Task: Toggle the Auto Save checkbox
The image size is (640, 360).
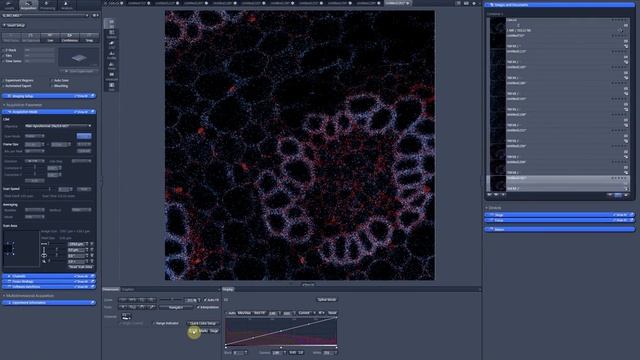Action: pos(52,80)
